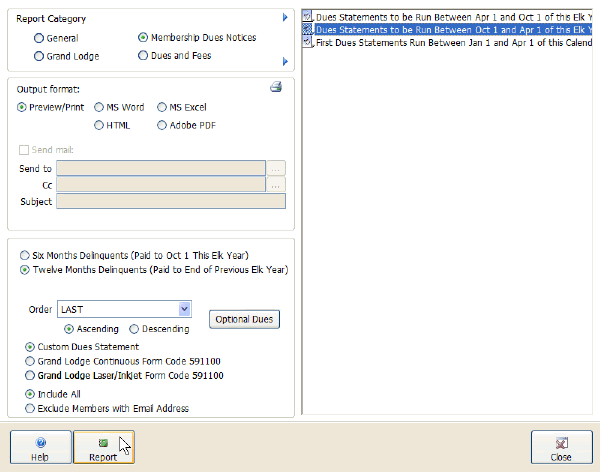Viewport: 600px width, 472px height.
Task: Close the report dialog
Action: tap(561, 447)
